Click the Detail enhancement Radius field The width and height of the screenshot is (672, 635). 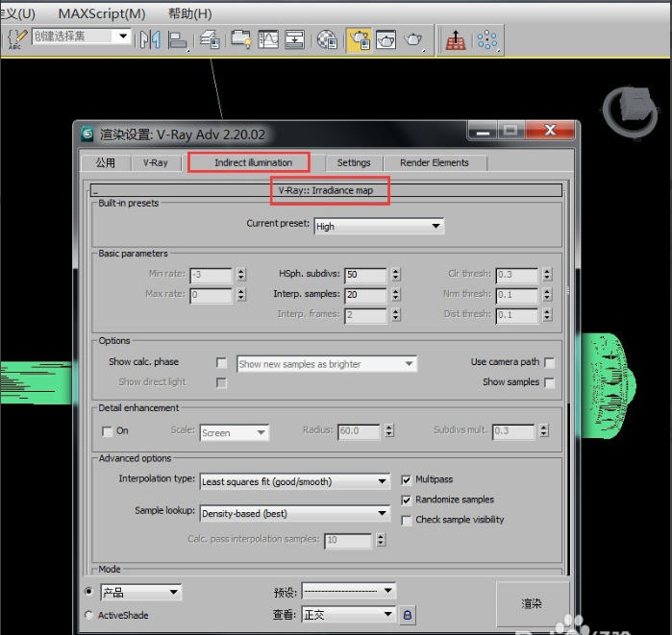359,431
